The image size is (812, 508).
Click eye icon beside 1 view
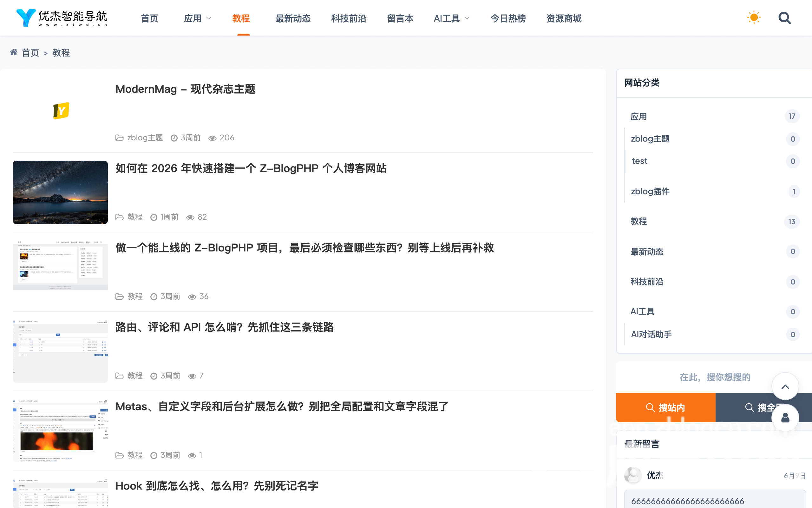click(x=192, y=455)
